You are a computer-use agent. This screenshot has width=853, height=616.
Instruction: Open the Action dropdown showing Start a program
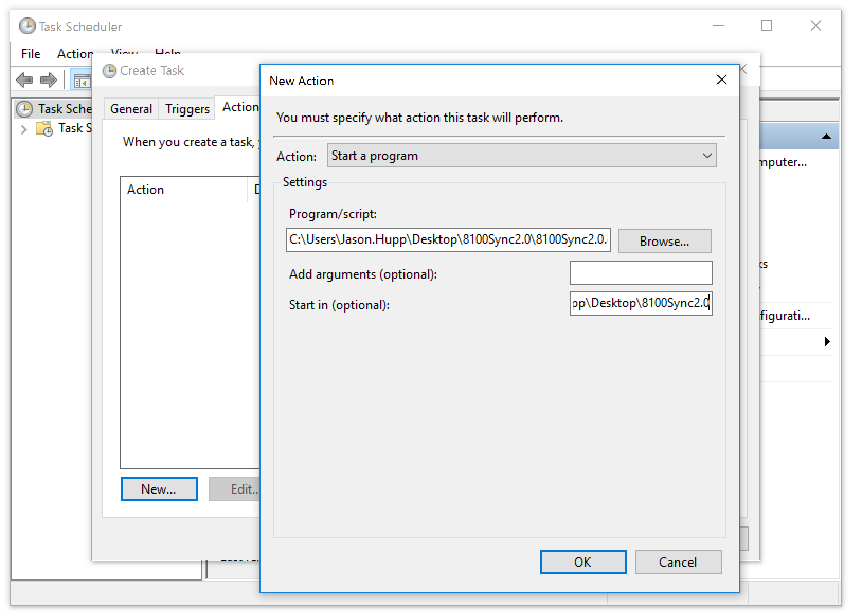522,156
